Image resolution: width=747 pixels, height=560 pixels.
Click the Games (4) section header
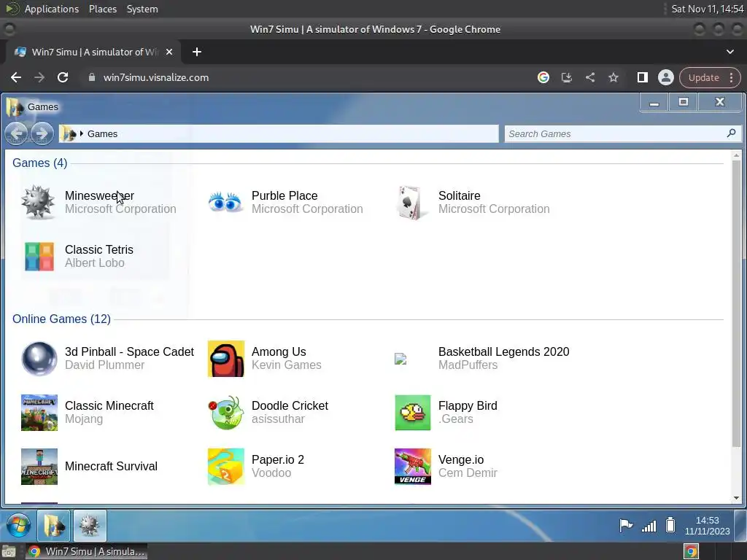tap(39, 163)
